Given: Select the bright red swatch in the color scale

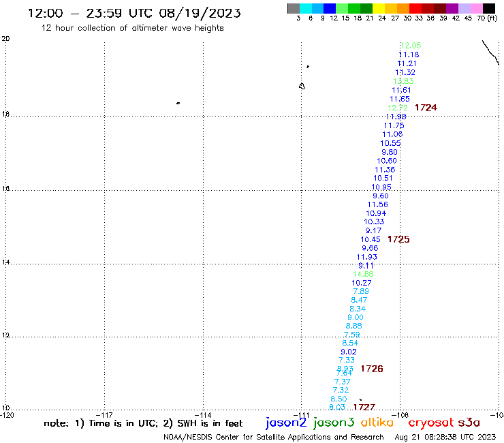Looking at the screenshot, I should coord(415,8).
